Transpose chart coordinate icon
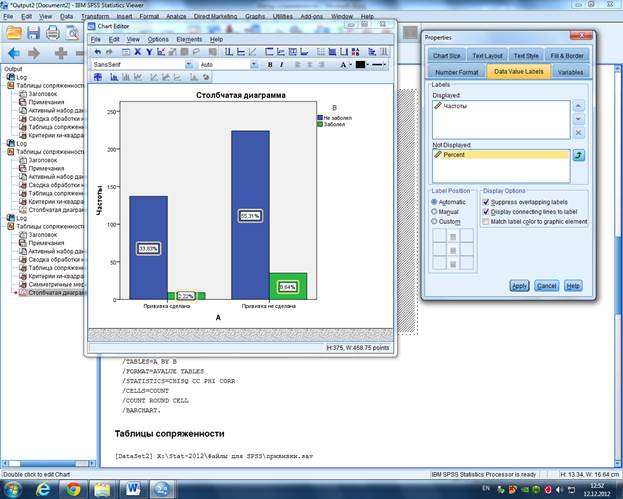623x499 pixels. pyautogui.click(x=372, y=52)
